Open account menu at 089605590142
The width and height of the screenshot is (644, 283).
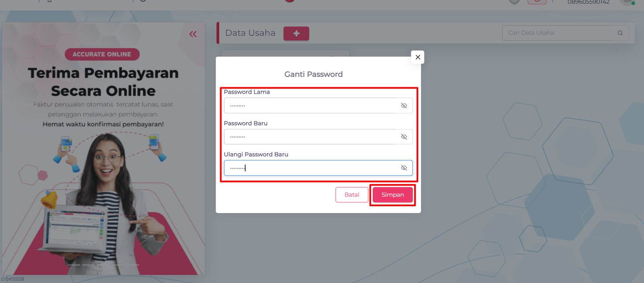click(x=588, y=2)
